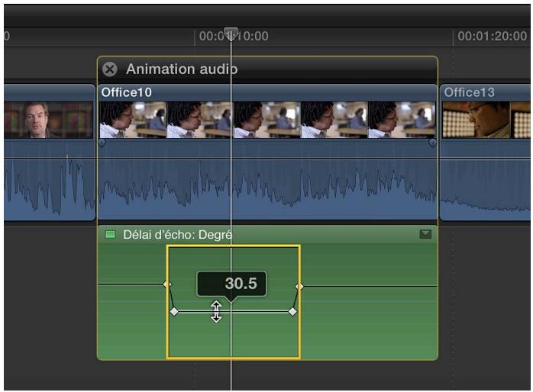
Task: Click the 00:01:20:00 timecode on the ruler
Action: [x=492, y=36]
